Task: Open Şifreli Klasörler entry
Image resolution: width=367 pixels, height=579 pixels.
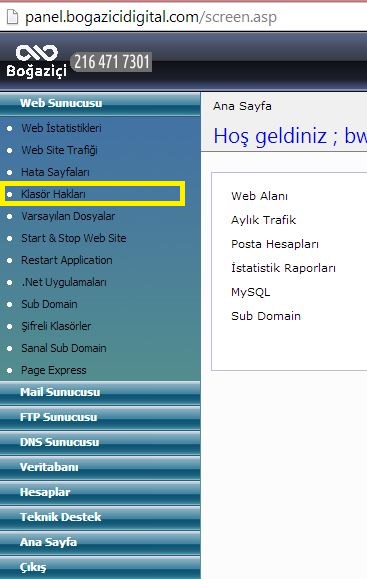Action: pyautogui.click(x=56, y=326)
